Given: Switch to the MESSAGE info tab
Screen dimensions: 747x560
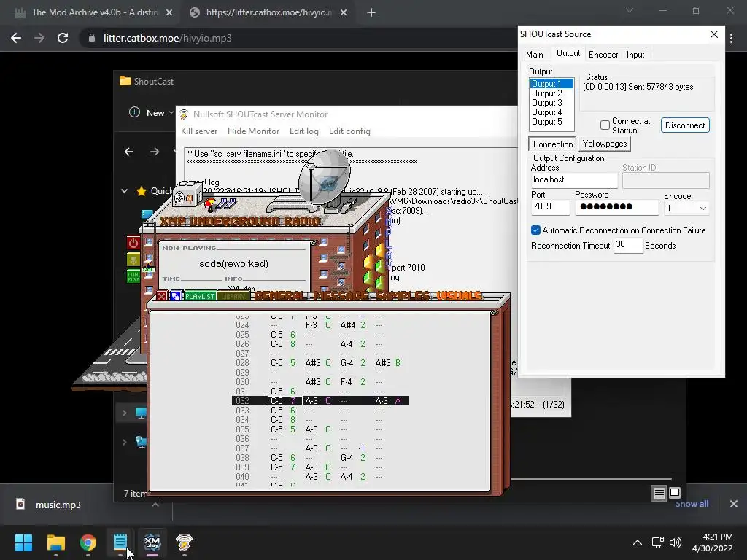Looking at the screenshot, I should [341, 296].
